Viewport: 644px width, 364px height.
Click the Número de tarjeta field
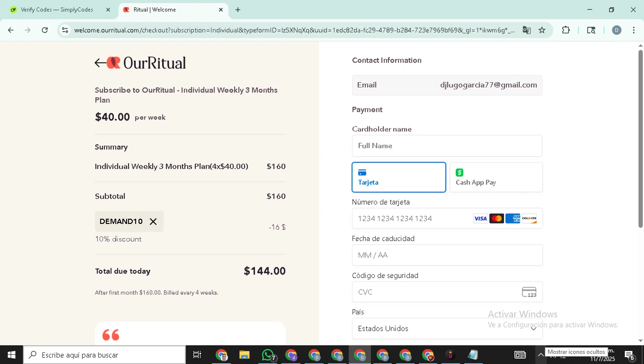point(447,218)
